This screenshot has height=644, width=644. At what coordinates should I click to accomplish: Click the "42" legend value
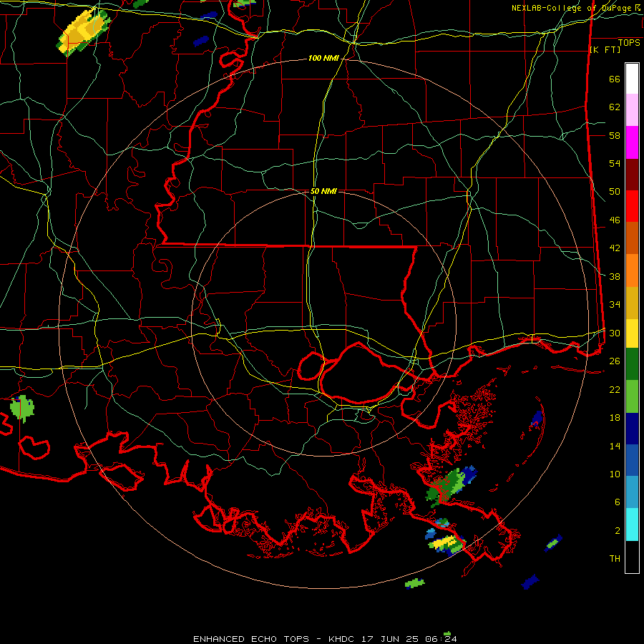(x=615, y=248)
